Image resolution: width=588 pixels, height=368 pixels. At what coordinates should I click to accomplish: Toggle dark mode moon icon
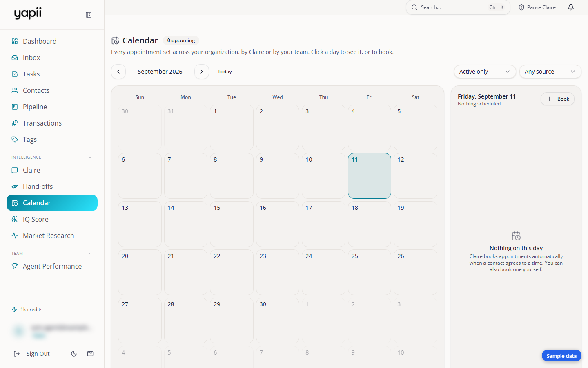[x=74, y=354]
